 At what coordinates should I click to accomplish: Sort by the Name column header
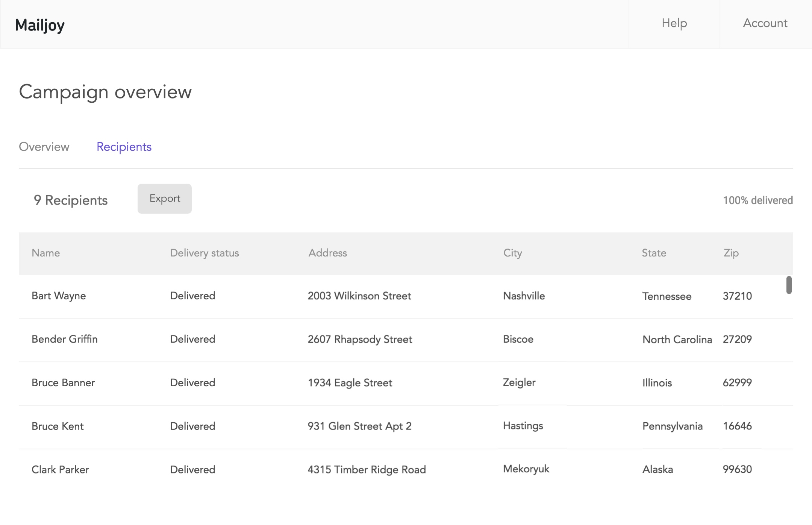pos(46,253)
